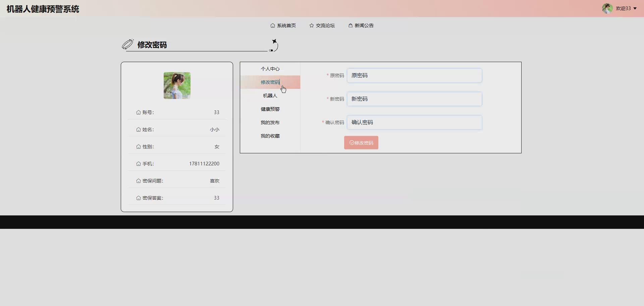Open the 健康预警 section
Viewport: 644px width, 306px height.
pos(270,109)
